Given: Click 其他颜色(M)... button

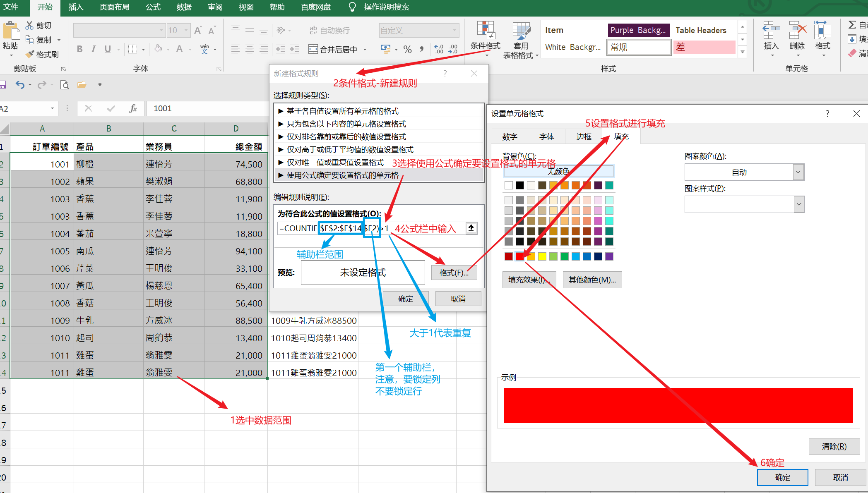Looking at the screenshot, I should pos(592,280).
